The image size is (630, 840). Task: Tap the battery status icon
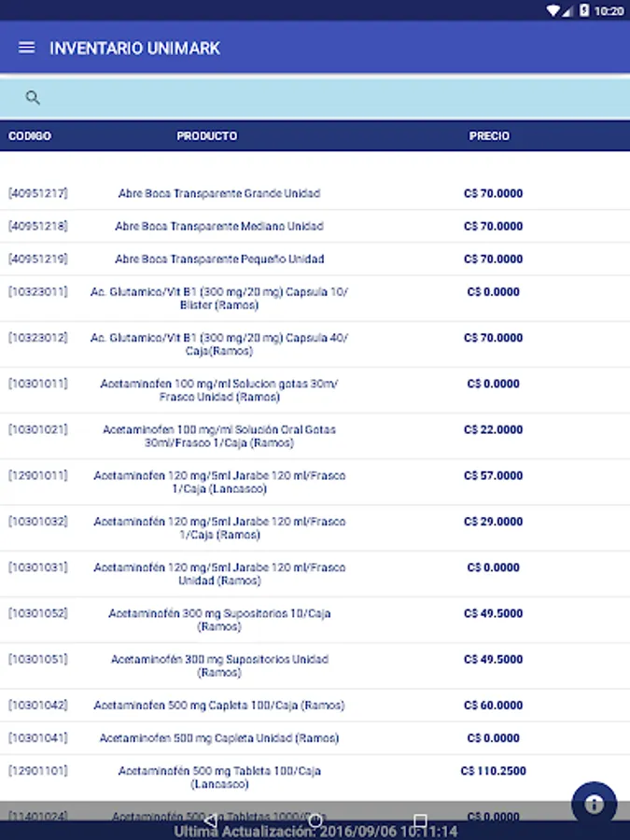pyautogui.click(x=584, y=10)
